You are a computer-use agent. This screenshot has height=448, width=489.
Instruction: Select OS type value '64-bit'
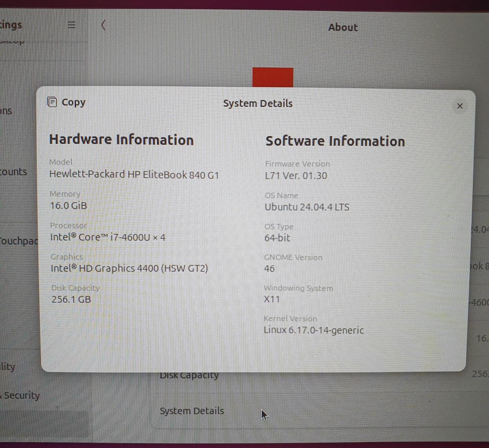(277, 238)
